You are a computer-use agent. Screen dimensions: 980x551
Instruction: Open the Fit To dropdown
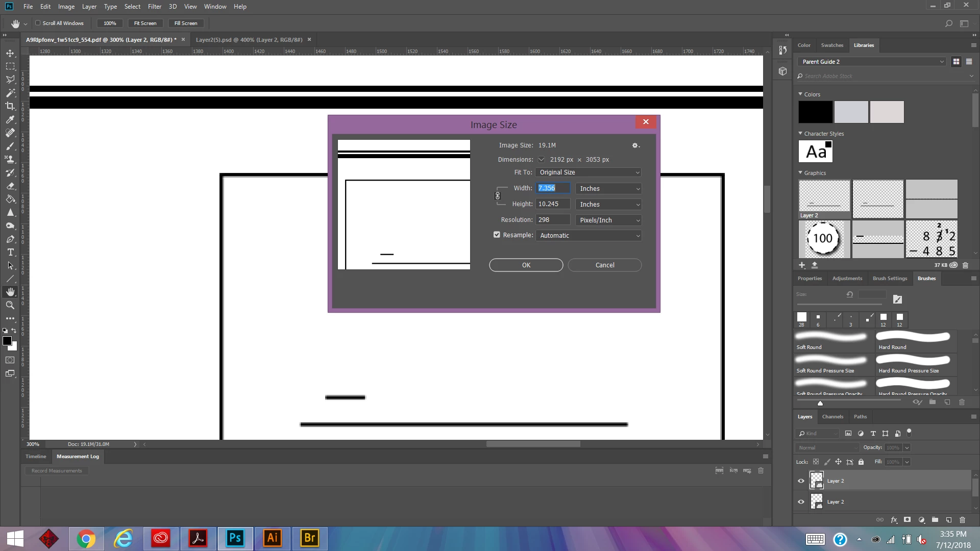[589, 172]
